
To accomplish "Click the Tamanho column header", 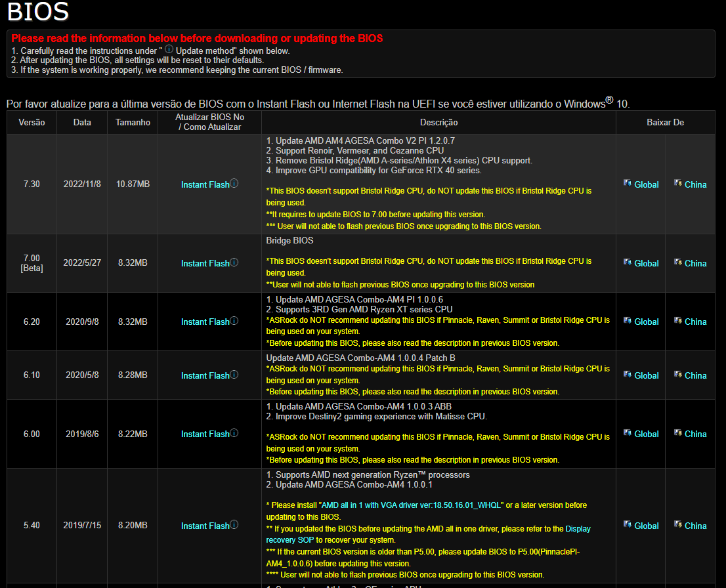I will pyautogui.click(x=133, y=122).
